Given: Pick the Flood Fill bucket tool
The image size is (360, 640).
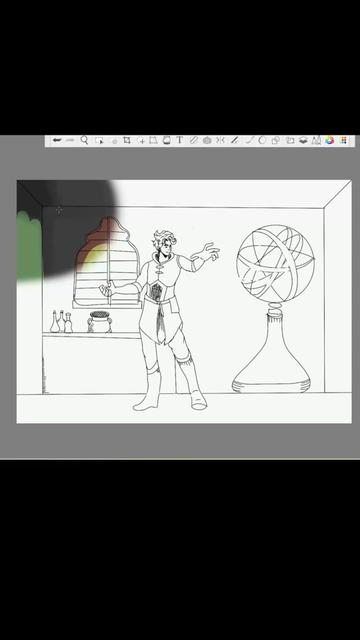Looking at the screenshot, I should (167, 140).
